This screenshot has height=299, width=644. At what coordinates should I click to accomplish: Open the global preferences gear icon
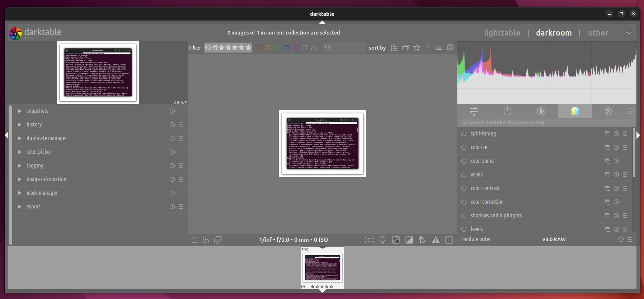450,47
